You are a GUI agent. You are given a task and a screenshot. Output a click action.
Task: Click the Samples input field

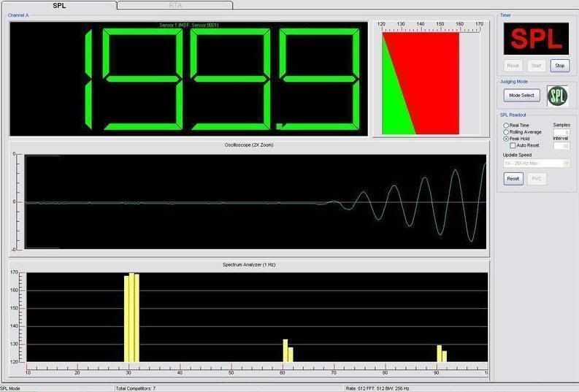point(561,132)
